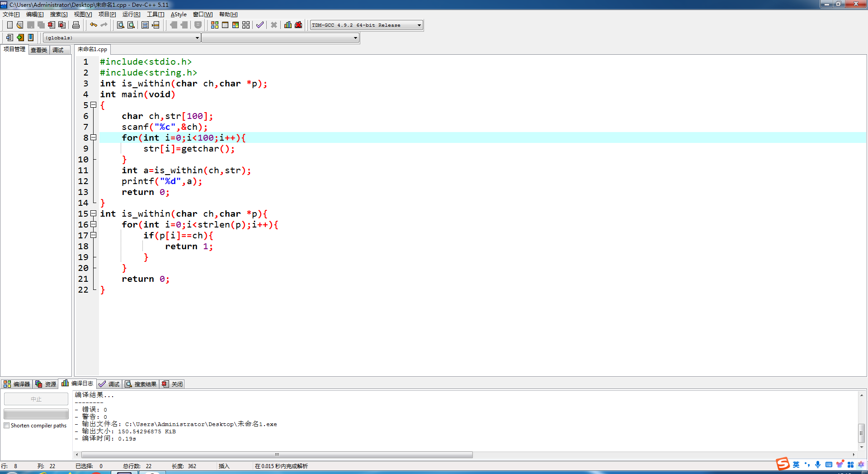This screenshot has height=474, width=868.
Task: Open the Replace tool
Action: pos(131,25)
